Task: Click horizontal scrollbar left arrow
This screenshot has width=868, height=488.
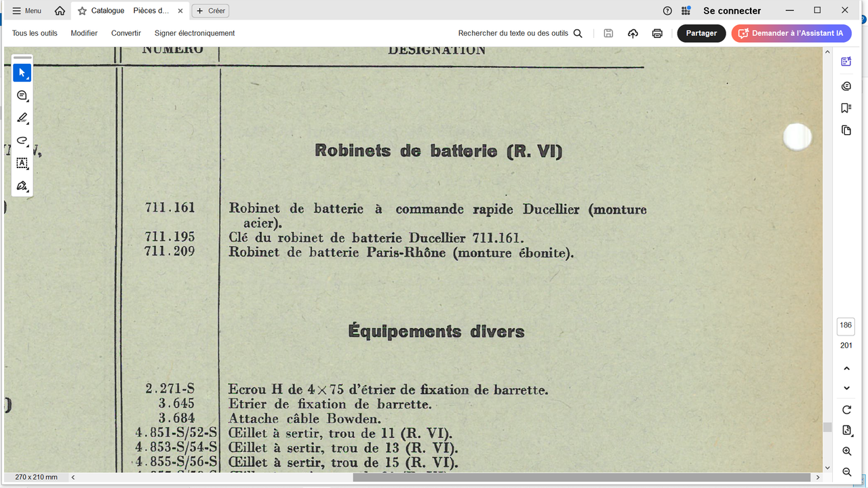Action: 73,477
